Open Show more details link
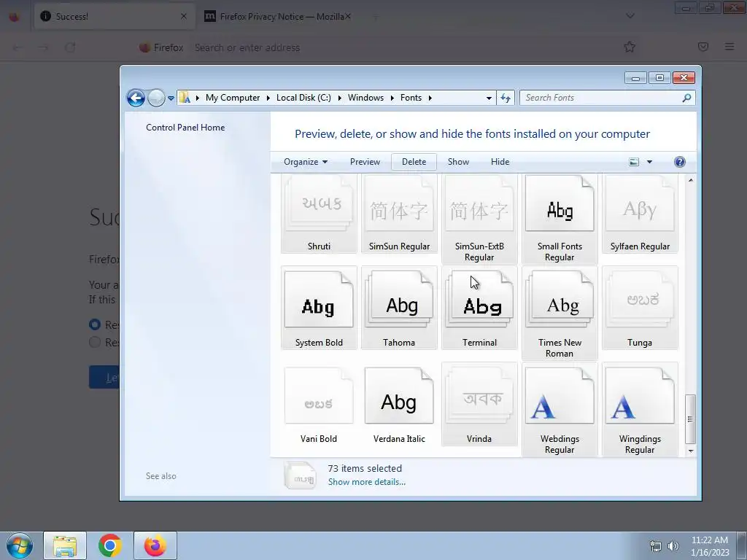The height and width of the screenshot is (560, 747). click(x=367, y=482)
